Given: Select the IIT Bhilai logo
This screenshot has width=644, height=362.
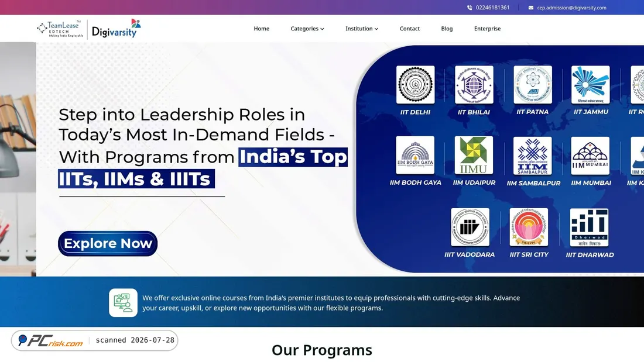Looking at the screenshot, I should click(x=474, y=85).
